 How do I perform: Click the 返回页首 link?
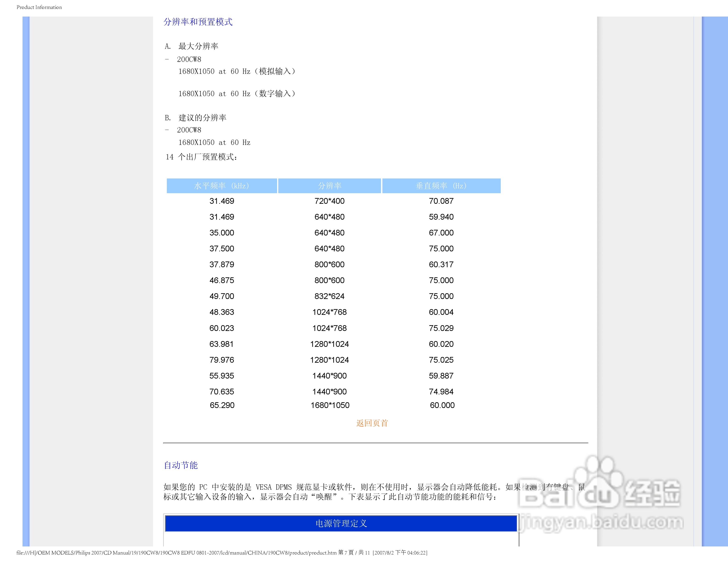coord(372,423)
